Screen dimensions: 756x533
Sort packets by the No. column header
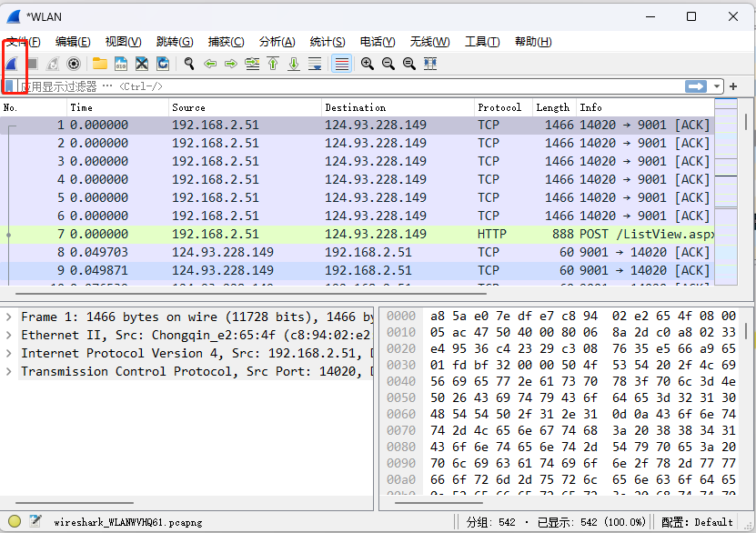34,107
